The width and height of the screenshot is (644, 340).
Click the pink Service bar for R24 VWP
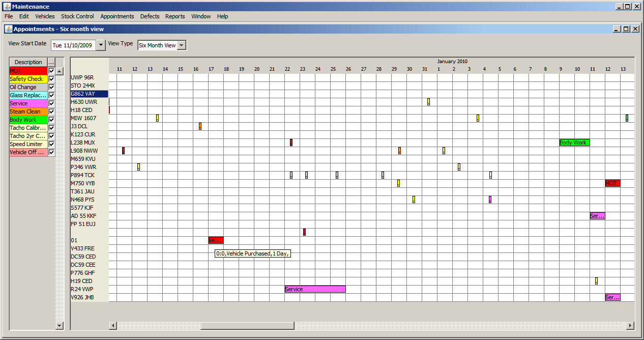pyautogui.click(x=315, y=289)
